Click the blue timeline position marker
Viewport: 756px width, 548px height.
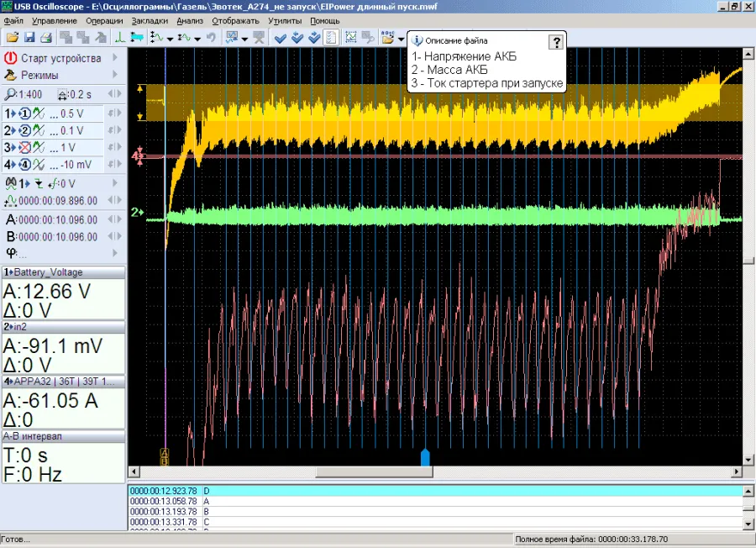point(425,457)
